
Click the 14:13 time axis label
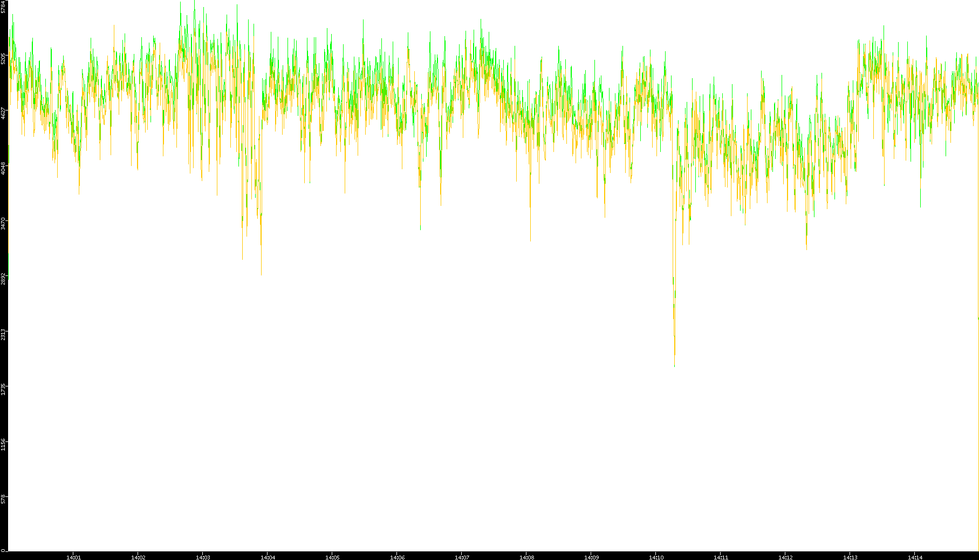point(850,557)
